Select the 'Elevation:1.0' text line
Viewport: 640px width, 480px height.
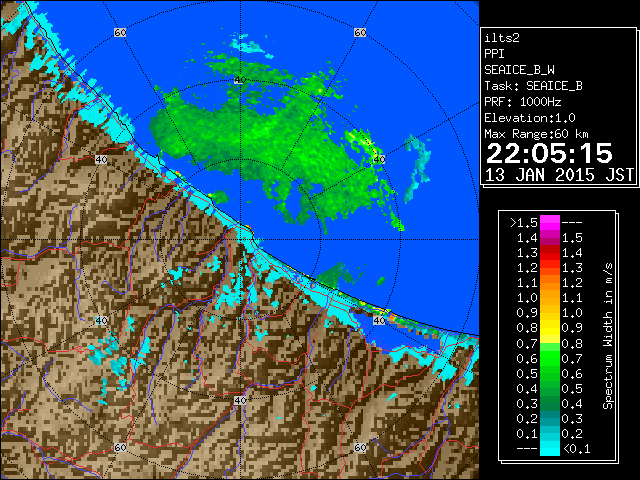(x=529, y=118)
